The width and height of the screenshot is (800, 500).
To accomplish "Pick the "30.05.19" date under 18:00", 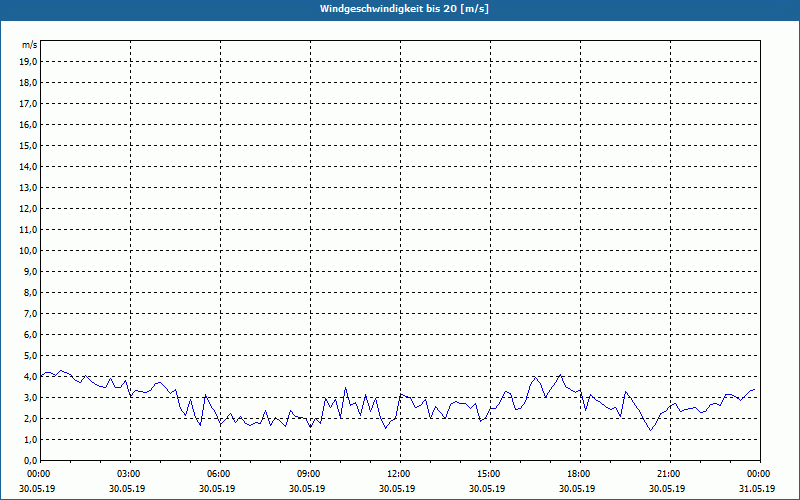I will pyautogui.click(x=577, y=488).
